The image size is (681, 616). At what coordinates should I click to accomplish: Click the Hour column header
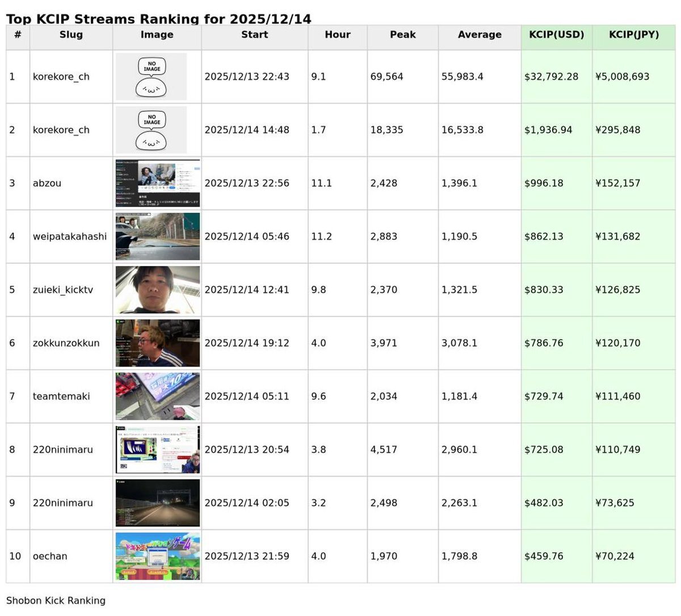[337, 35]
